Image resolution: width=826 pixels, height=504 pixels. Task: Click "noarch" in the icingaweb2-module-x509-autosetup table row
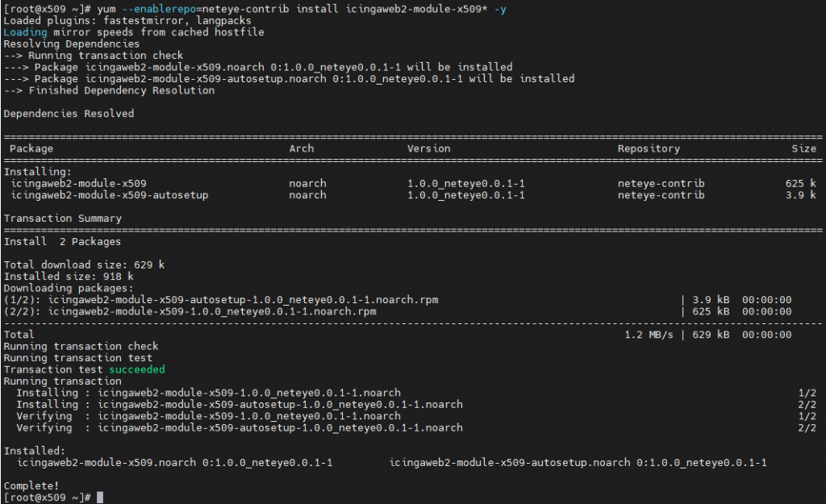(x=307, y=195)
